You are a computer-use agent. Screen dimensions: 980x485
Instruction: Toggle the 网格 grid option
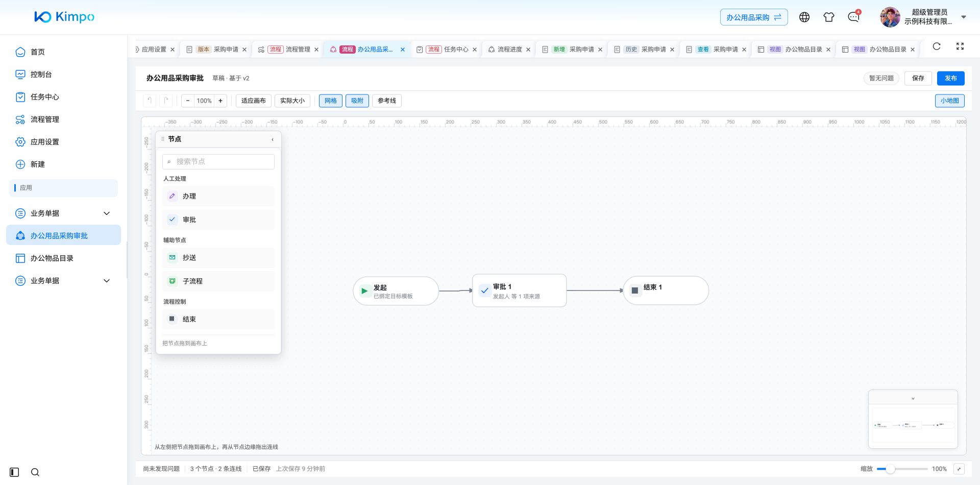click(331, 101)
